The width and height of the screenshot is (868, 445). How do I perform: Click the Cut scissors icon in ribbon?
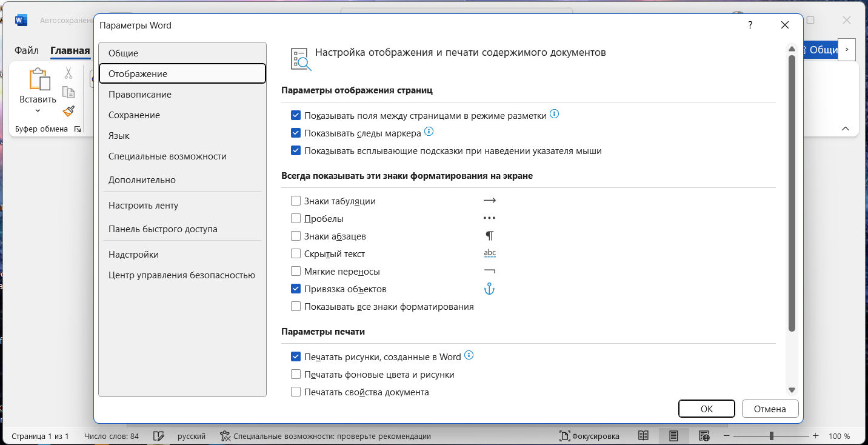coord(68,73)
